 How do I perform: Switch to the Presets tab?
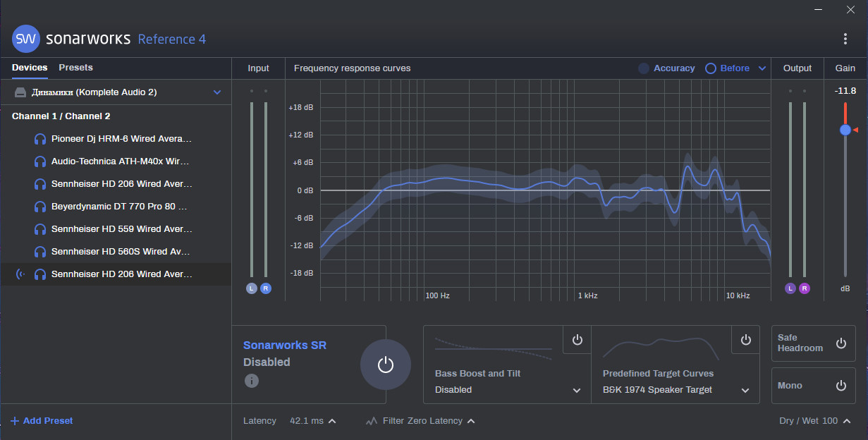click(x=75, y=68)
